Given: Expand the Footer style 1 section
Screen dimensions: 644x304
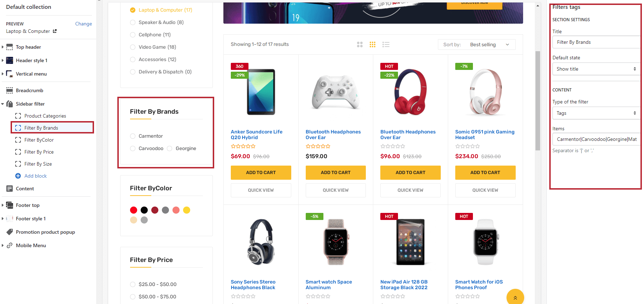Looking at the screenshot, I should tap(3, 219).
